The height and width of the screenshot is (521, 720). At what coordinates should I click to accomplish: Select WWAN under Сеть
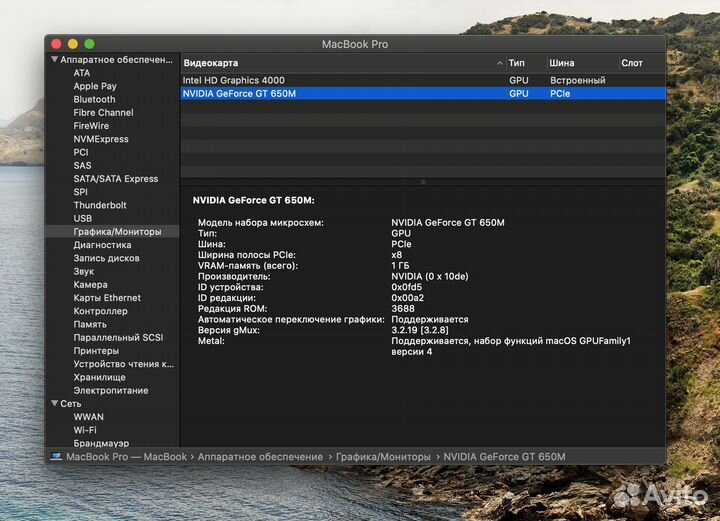(x=88, y=417)
